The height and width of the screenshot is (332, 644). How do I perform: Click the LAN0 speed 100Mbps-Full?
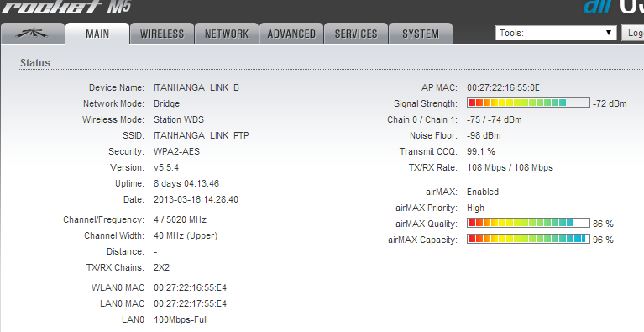pyautogui.click(x=181, y=319)
